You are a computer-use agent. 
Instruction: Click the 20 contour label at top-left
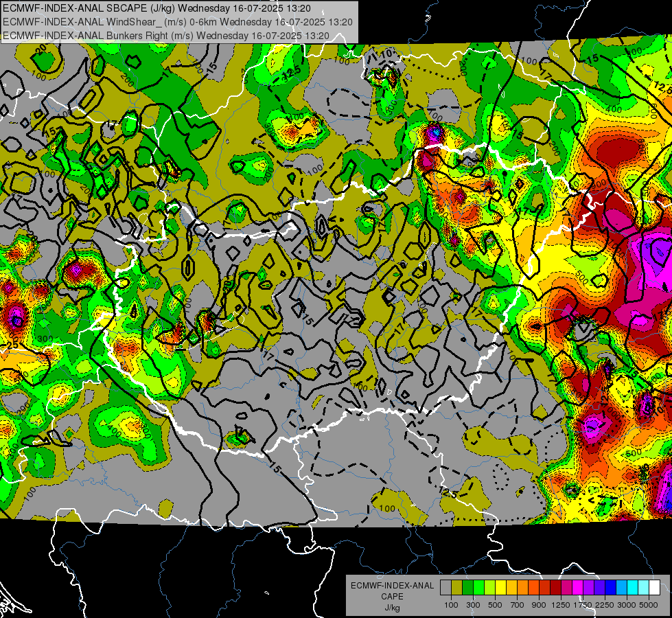click(x=41, y=49)
